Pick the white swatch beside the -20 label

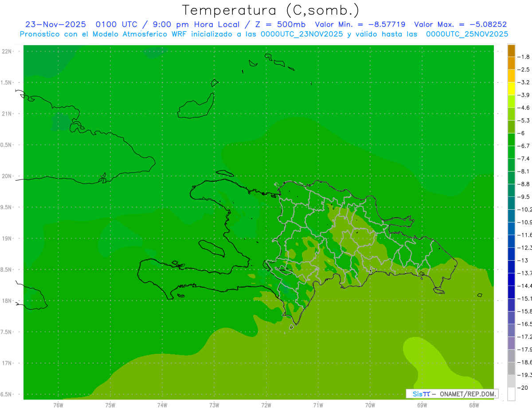511,394
